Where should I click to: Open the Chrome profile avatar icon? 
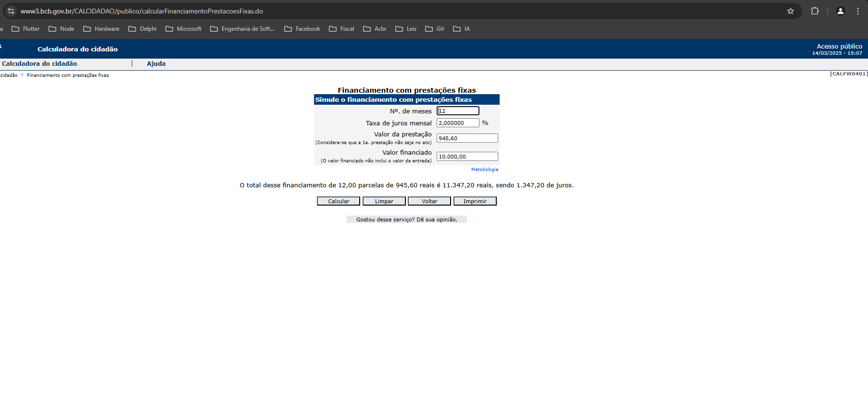pos(840,11)
